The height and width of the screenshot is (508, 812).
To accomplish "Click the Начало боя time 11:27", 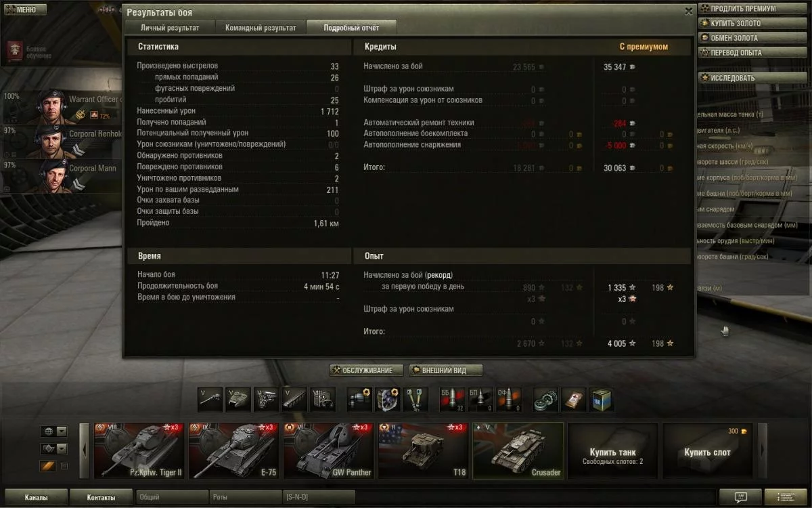I will [x=330, y=276].
